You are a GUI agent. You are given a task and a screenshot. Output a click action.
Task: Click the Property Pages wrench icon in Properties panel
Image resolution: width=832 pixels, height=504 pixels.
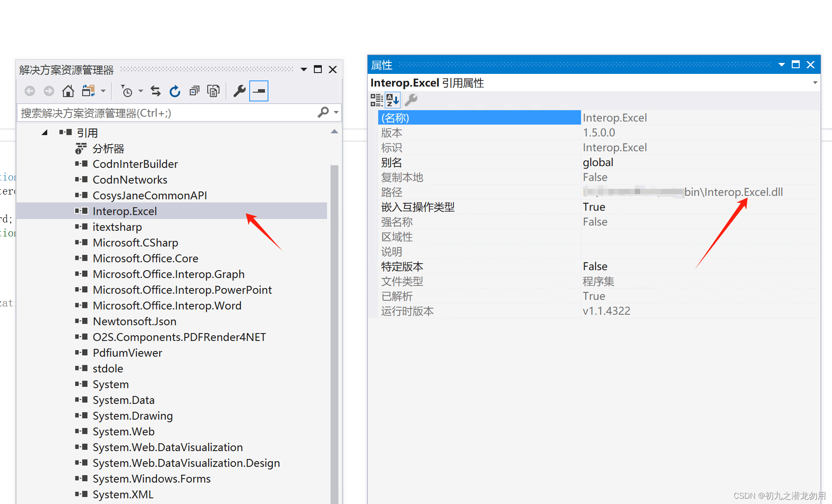coord(411,100)
